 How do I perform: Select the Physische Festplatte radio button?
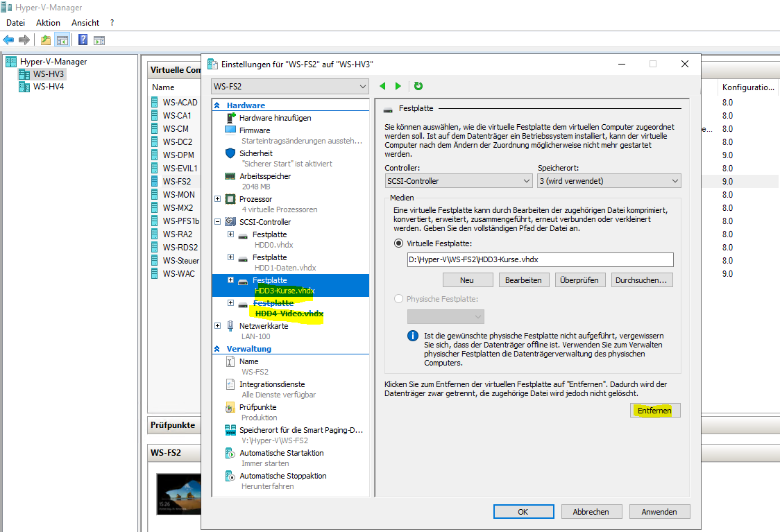[x=398, y=299]
